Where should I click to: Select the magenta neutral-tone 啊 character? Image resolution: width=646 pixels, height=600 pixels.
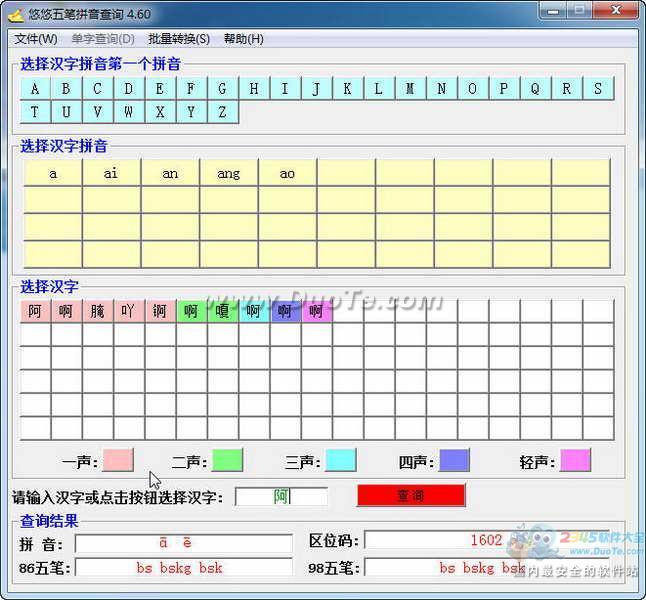(x=317, y=311)
